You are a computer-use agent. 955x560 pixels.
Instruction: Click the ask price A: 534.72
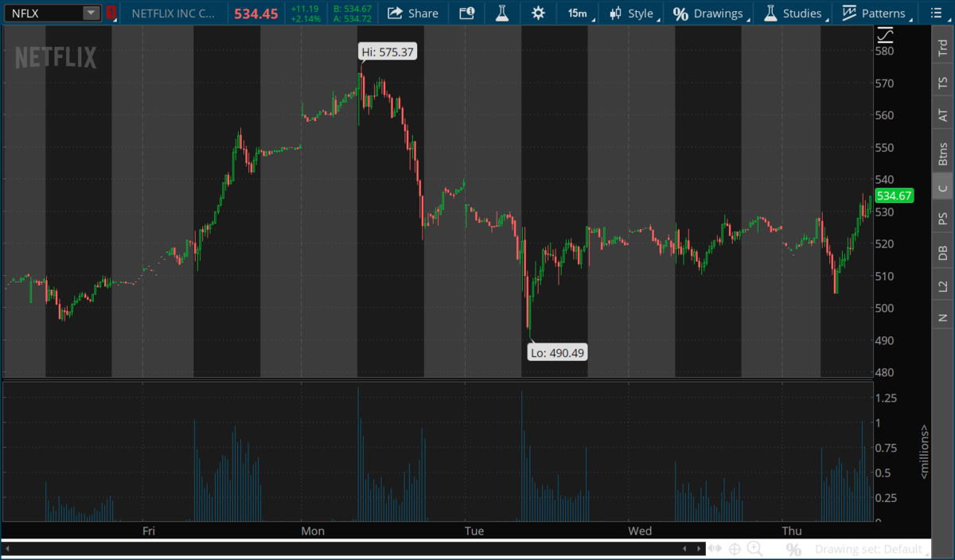(x=353, y=18)
